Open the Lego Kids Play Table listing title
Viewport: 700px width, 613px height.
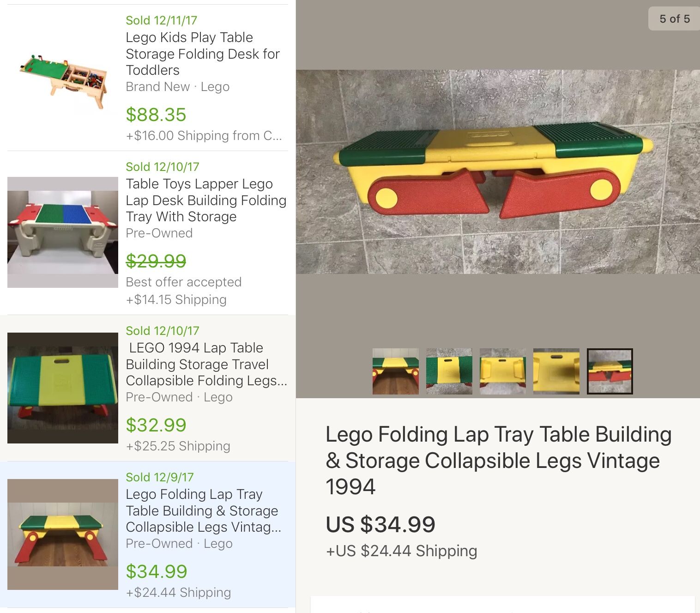coord(203,54)
